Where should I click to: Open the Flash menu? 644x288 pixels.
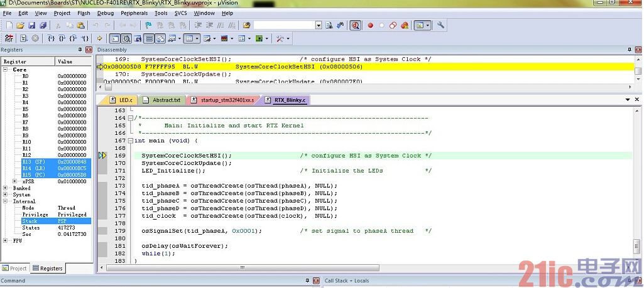pos(84,13)
